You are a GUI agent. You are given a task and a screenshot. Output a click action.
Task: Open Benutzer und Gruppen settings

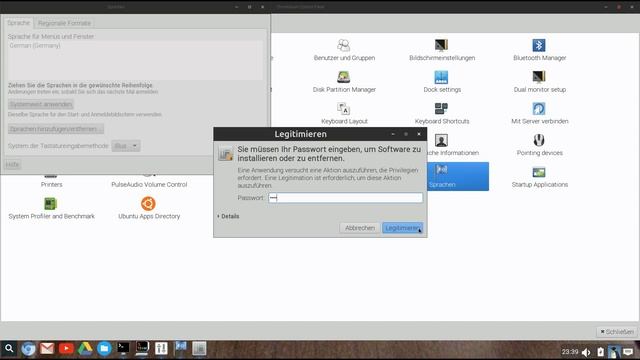pyautogui.click(x=344, y=50)
